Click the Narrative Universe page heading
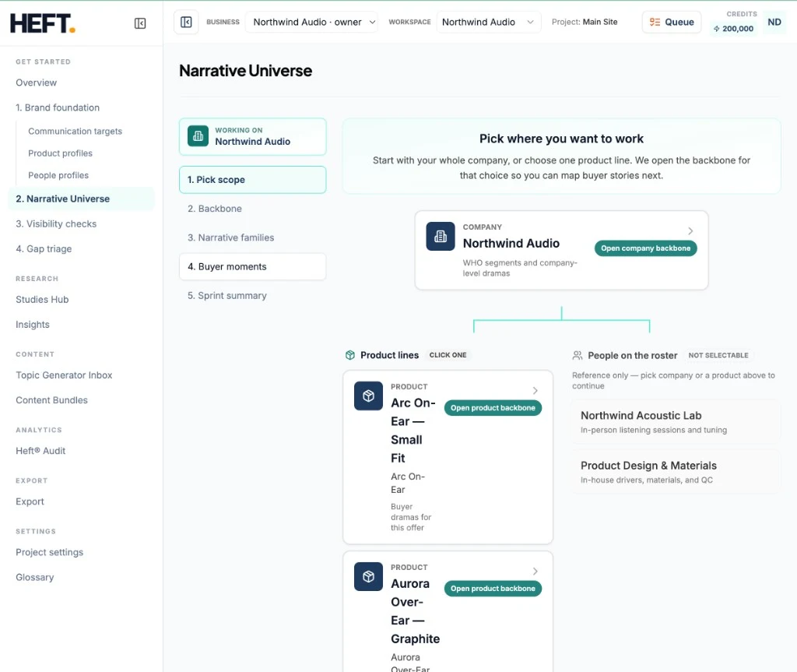 (x=245, y=71)
